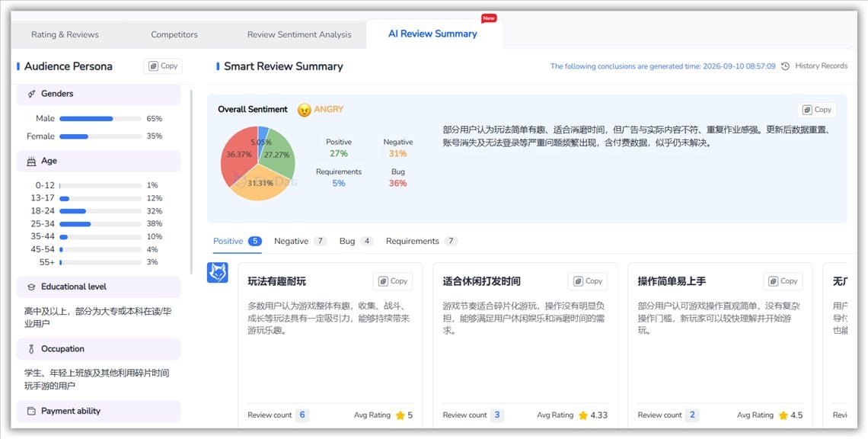
Task: Click the Bug 36% legend value
Action: click(x=397, y=184)
